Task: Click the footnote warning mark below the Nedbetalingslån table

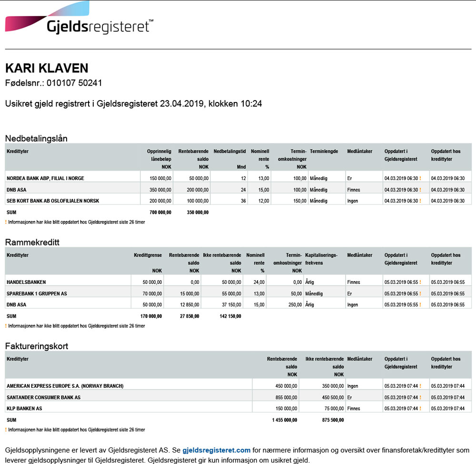Action: pos(6,222)
